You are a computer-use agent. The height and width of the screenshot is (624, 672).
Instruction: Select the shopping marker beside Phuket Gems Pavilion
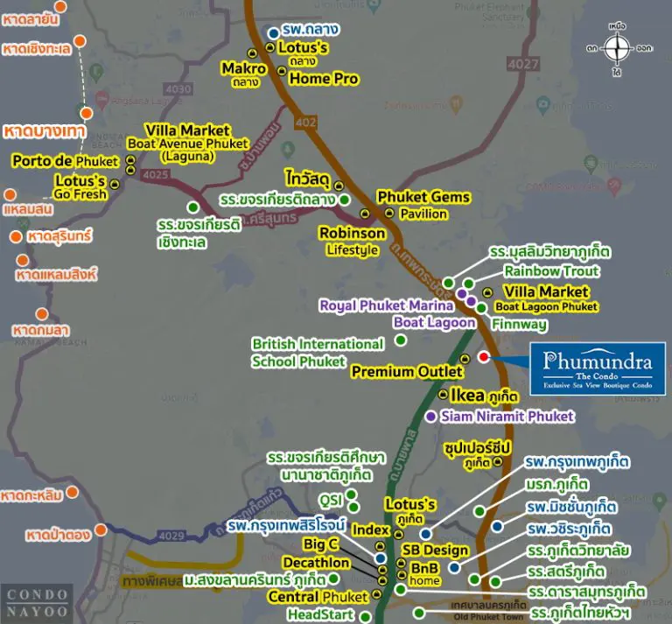(x=389, y=212)
